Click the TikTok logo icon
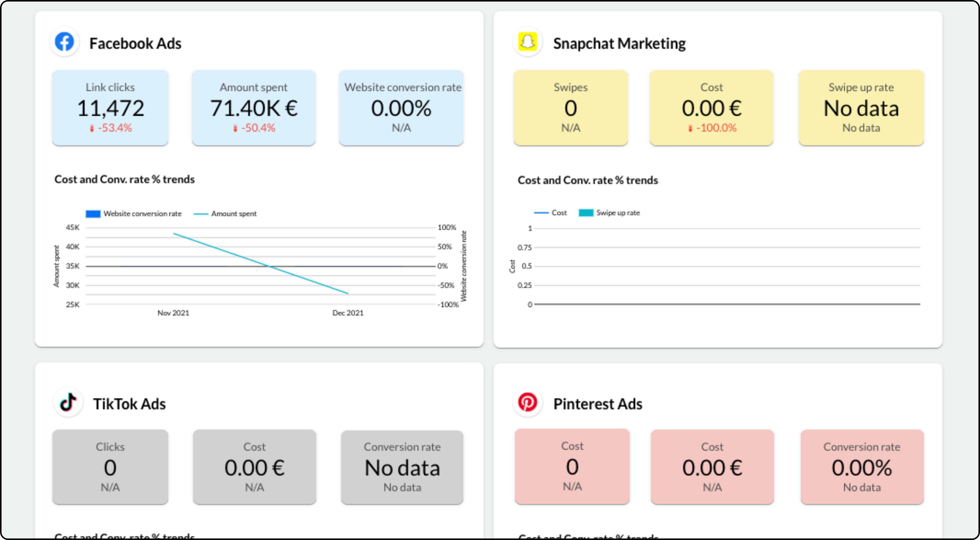Image resolution: width=980 pixels, height=540 pixels. 68,402
